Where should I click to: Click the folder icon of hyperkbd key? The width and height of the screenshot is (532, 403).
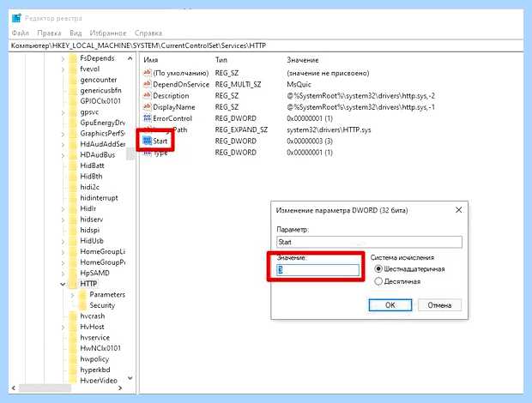pyautogui.click(x=73, y=370)
